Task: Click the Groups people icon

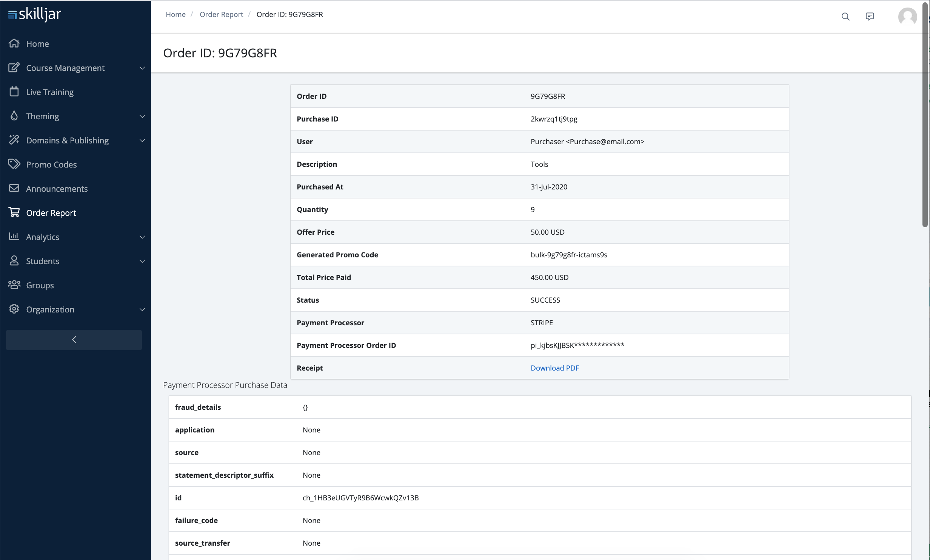Action: 14,285
